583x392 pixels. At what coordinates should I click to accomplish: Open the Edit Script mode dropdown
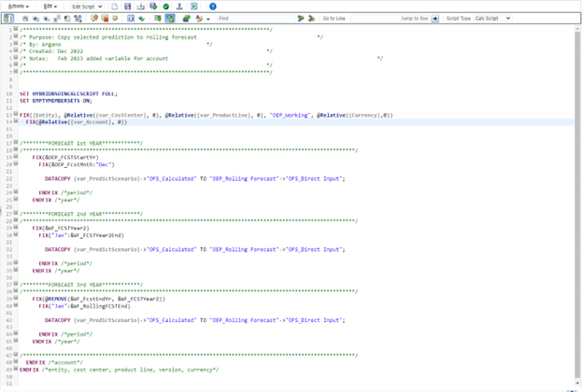click(x=88, y=7)
